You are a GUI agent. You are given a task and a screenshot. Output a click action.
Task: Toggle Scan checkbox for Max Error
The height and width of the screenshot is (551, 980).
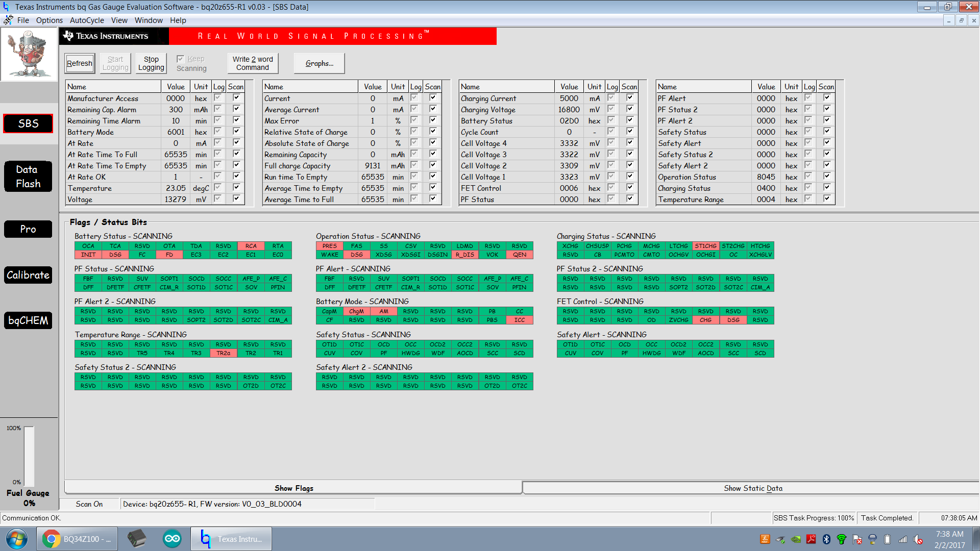pos(433,120)
